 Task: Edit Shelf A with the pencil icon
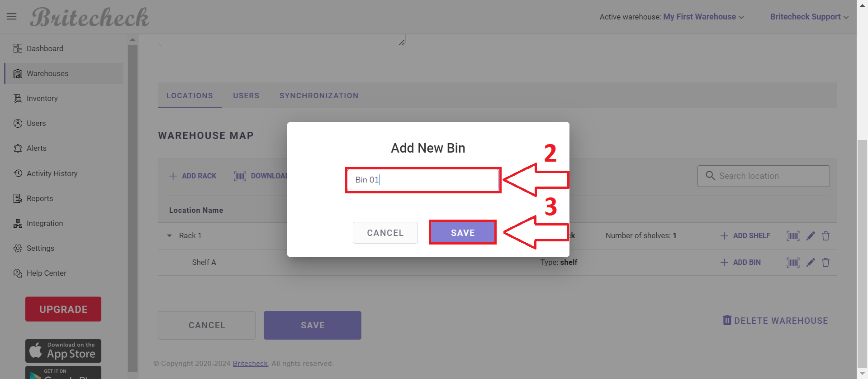click(x=811, y=262)
